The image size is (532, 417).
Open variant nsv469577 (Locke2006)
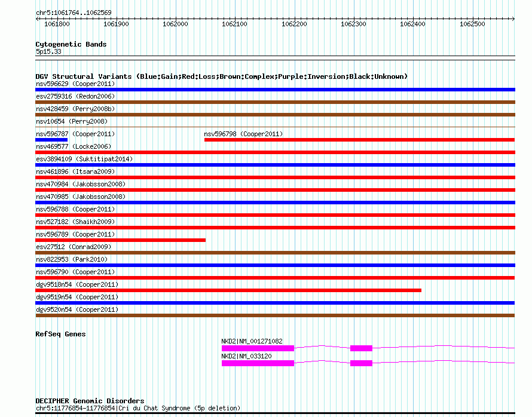point(74,146)
